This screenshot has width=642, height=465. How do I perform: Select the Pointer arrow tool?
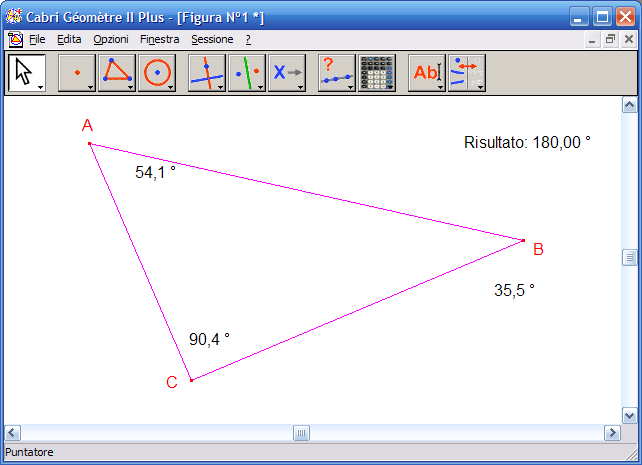click(27, 72)
